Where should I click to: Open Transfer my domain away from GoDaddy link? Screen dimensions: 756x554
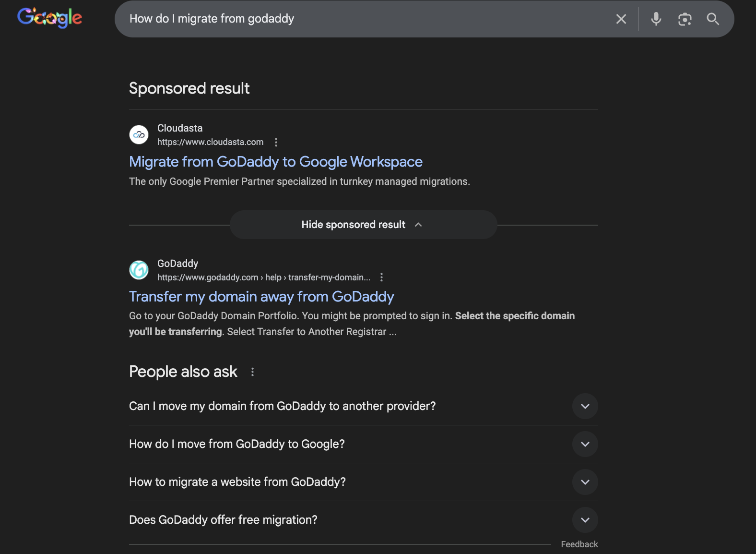[261, 297]
